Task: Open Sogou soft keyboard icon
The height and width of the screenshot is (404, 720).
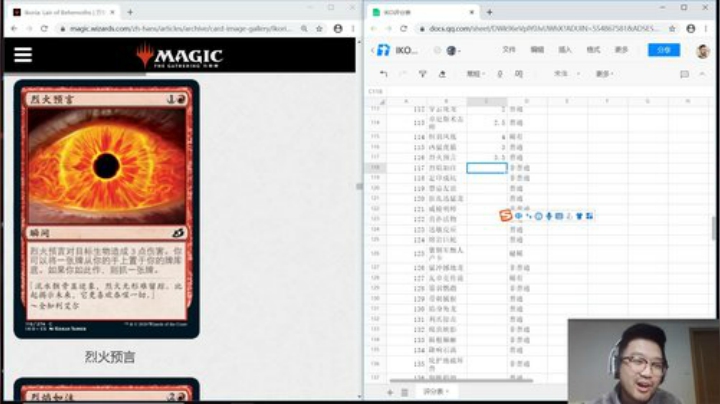Action: point(559,216)
